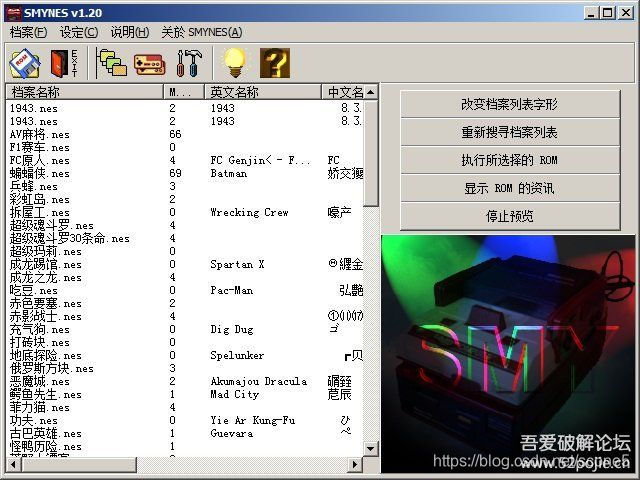Select 超级魂斗罗30条命.nes row
Viewport: 640px width, 480px height.
pos(70,239)
